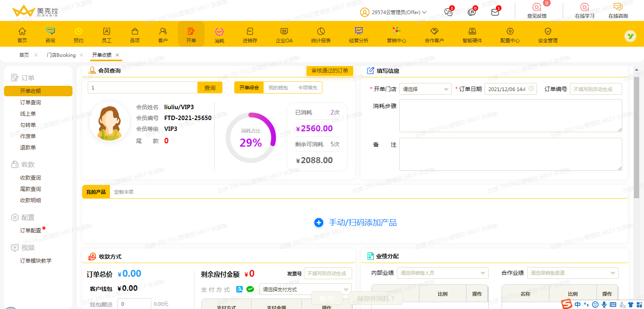The image size is (644, 309).
Task: Open the 智能硬件 hardware icon
Action: click(472, 31)
